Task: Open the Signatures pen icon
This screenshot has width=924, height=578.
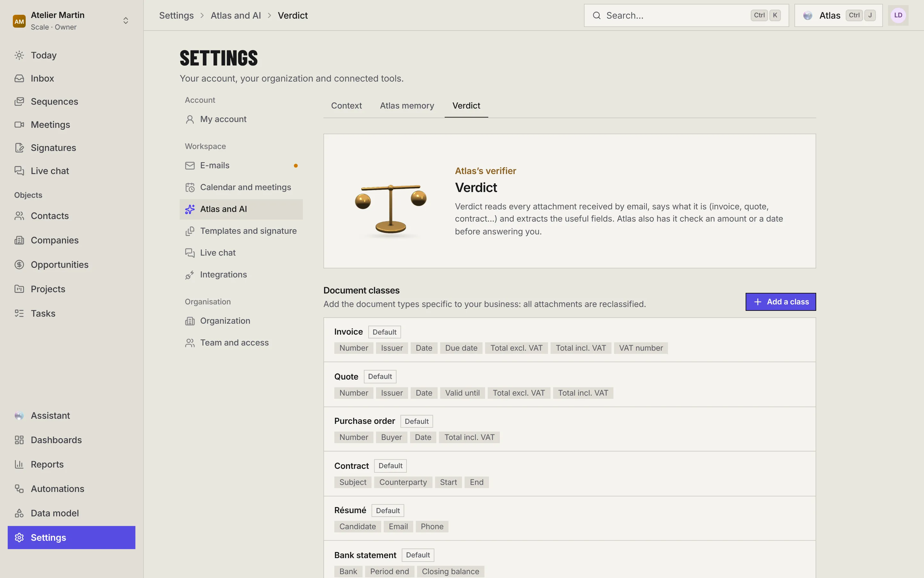Action: [x=19, y=148]
